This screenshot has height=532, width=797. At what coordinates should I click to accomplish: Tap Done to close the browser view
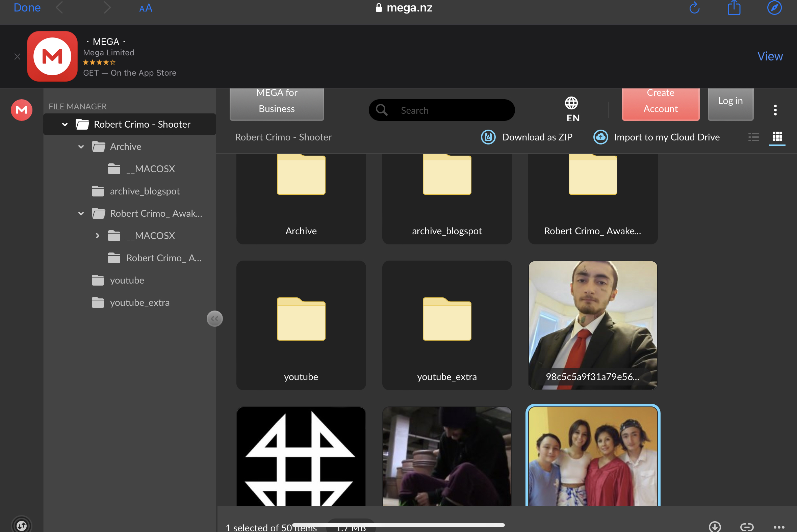27,7
